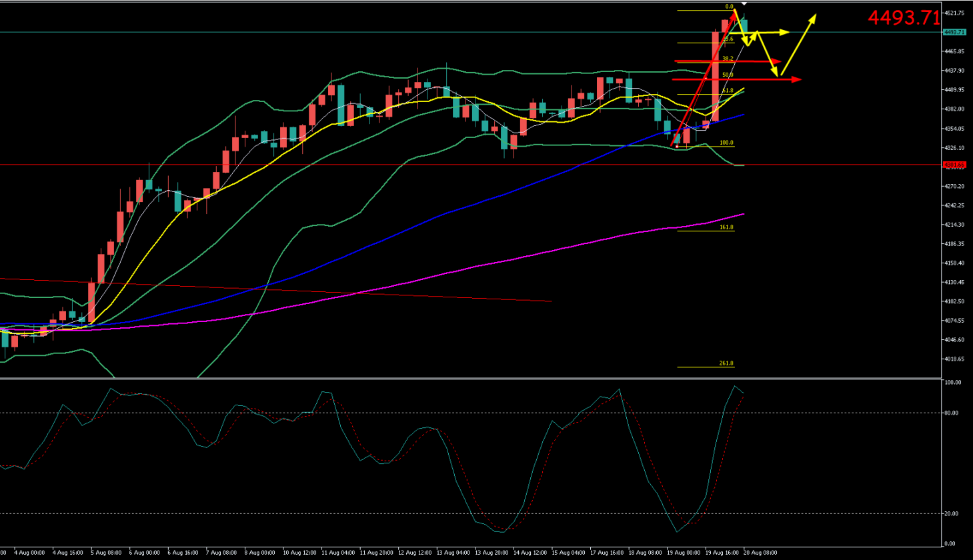Click the Fibonacci 100.0 level label

coord(726,143)
